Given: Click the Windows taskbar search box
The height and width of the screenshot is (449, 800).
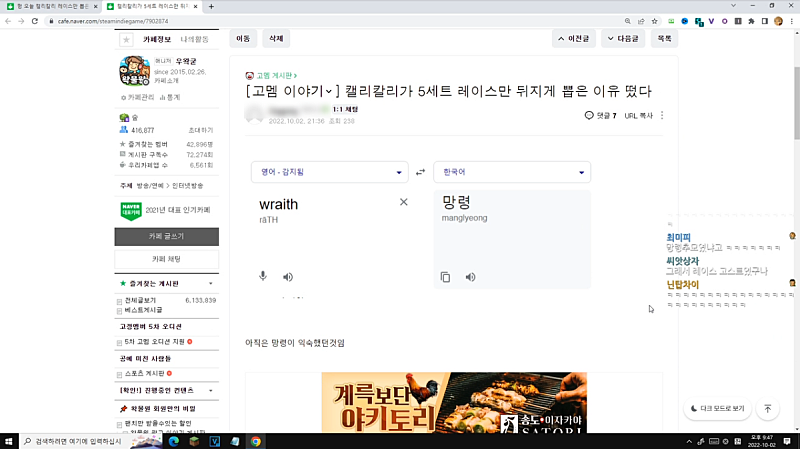Looking at the screenshot, I should [76, 441].
